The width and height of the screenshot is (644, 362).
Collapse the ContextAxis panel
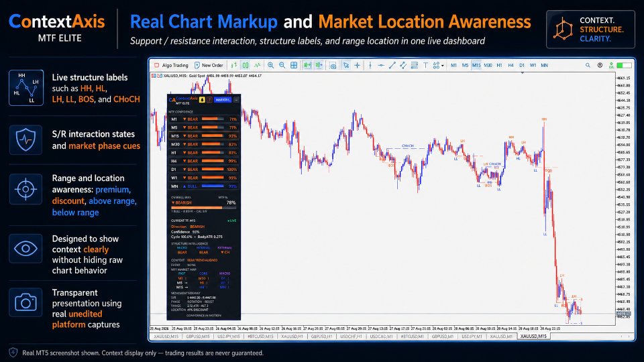point(236,100)
